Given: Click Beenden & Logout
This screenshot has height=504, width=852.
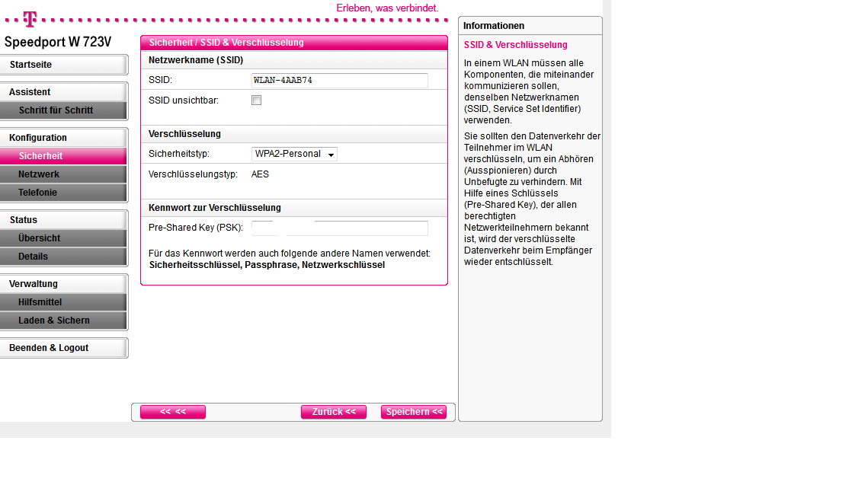Looking at the screenshot, I should pos(63,348).
